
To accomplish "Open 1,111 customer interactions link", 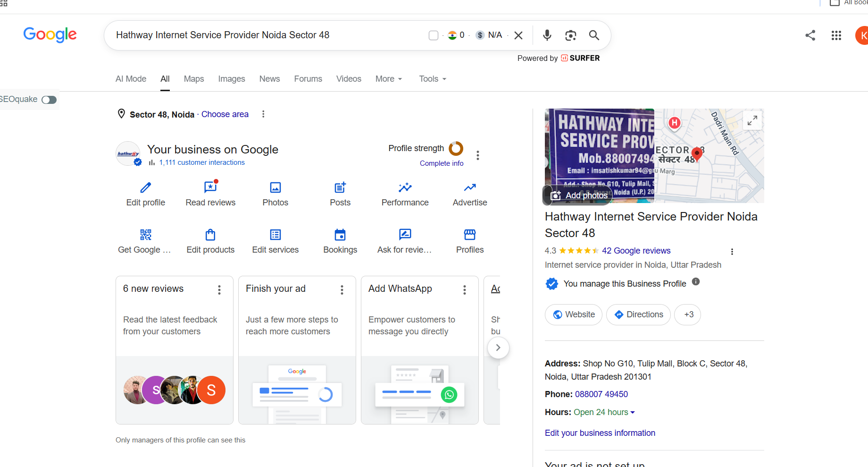I will click(x=201, y=162).
